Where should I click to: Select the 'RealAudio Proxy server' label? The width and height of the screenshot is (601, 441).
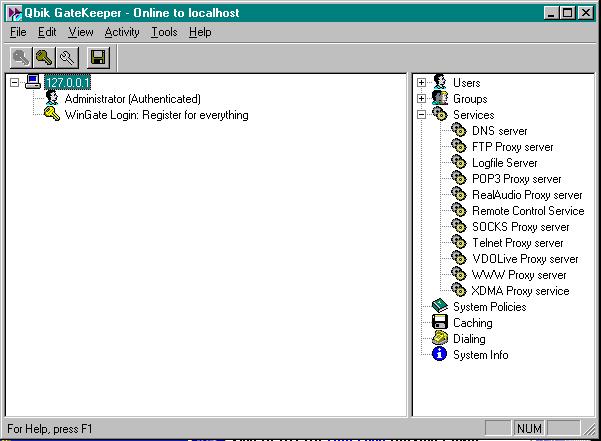click(527, 195)
